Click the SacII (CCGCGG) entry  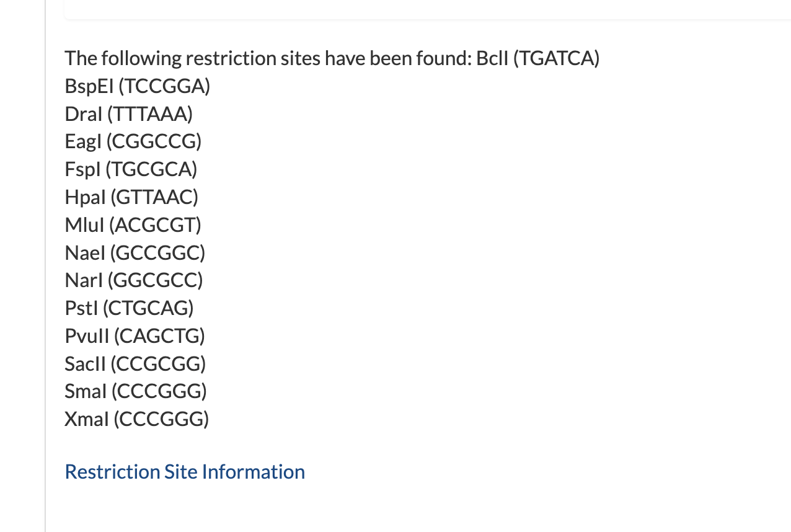135,364
